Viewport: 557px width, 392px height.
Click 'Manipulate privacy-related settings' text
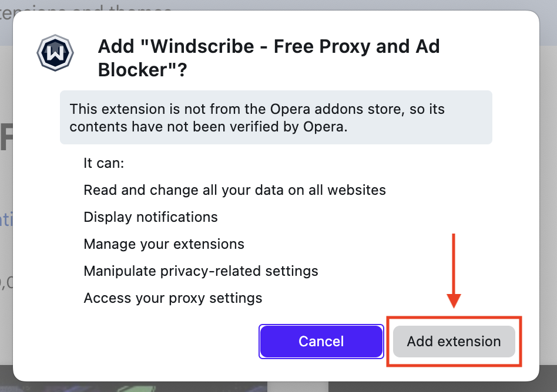tap(201, 271)
